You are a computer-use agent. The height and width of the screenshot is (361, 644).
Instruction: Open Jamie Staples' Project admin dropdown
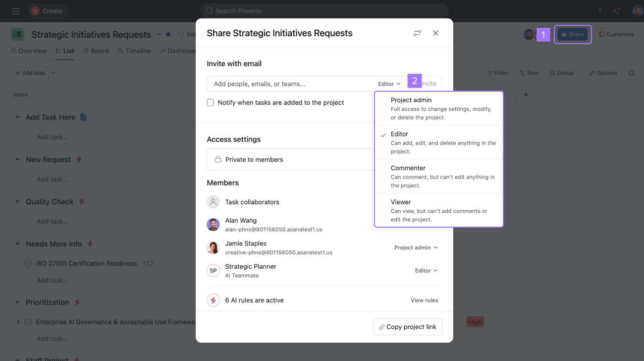(416, 247)
